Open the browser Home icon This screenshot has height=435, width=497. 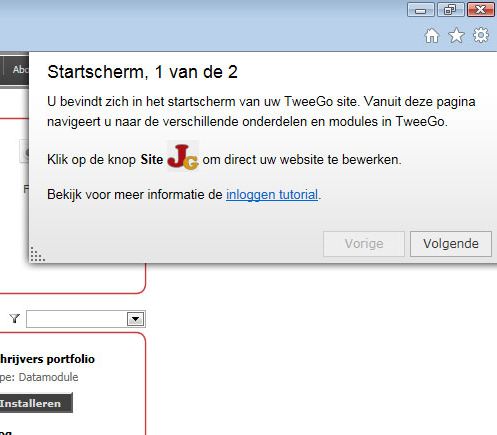tap(432, 36)
